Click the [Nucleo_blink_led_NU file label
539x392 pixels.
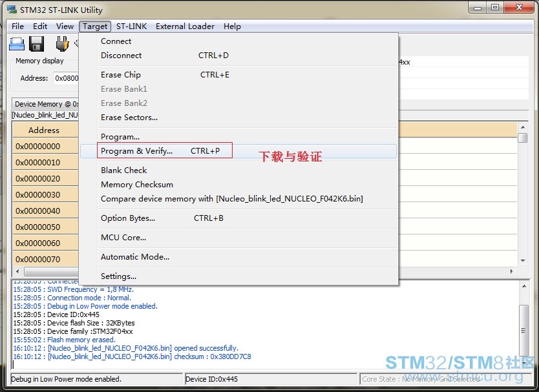coord(45,115)
